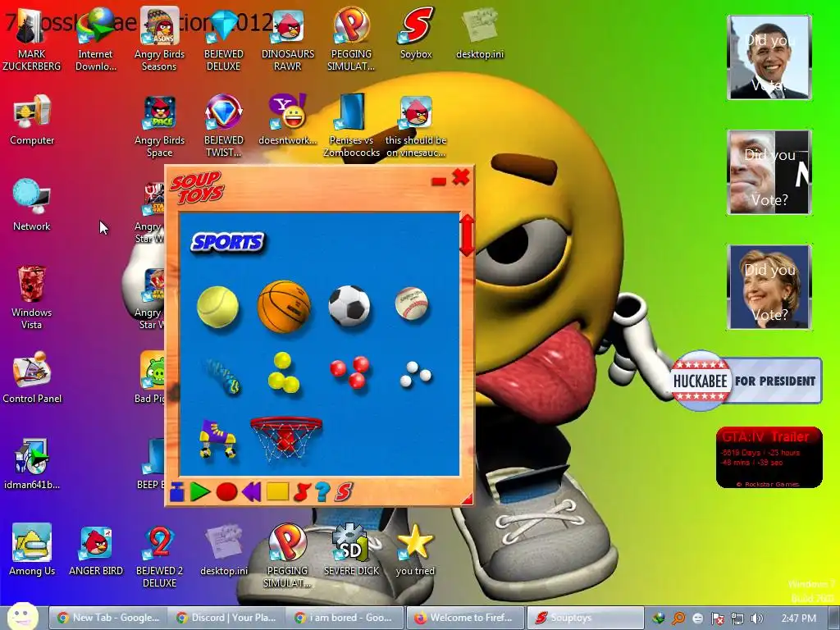840x630 pixels.
Task: Select the purple roller skate toy
Action: coord(217,439)
